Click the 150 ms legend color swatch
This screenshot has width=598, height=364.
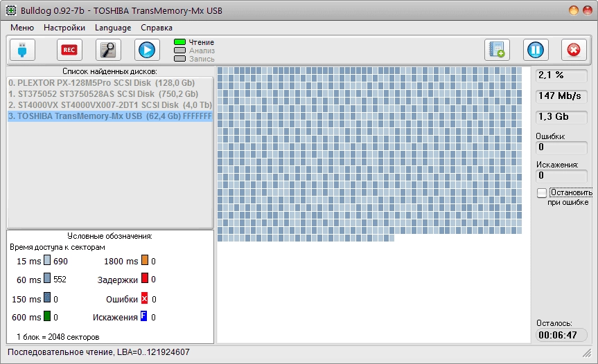click(x=47, y=298)
